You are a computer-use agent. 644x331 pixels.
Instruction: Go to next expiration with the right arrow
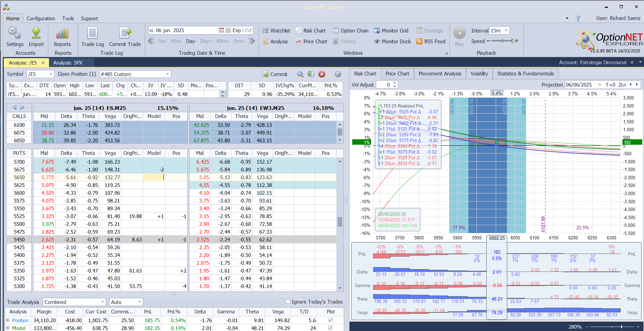(22, 108)
